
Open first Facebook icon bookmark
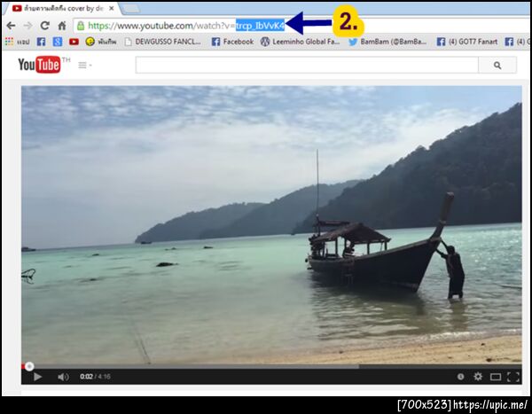[x=41, y=42]
